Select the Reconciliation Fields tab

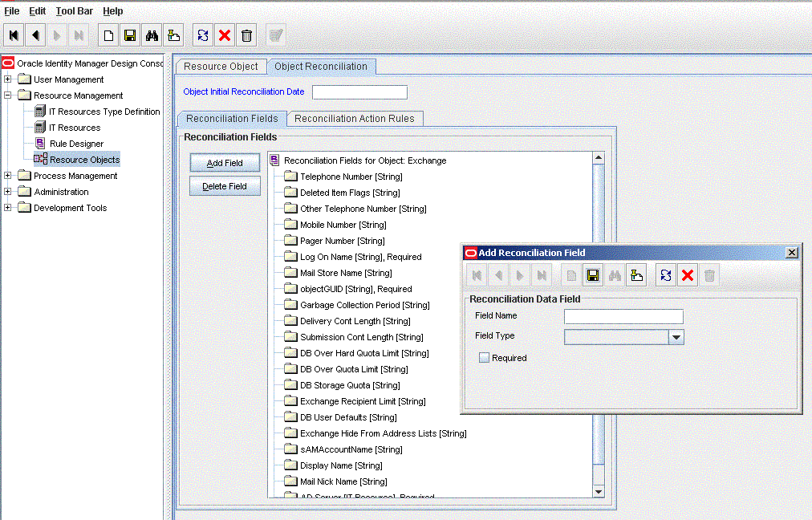232,119
